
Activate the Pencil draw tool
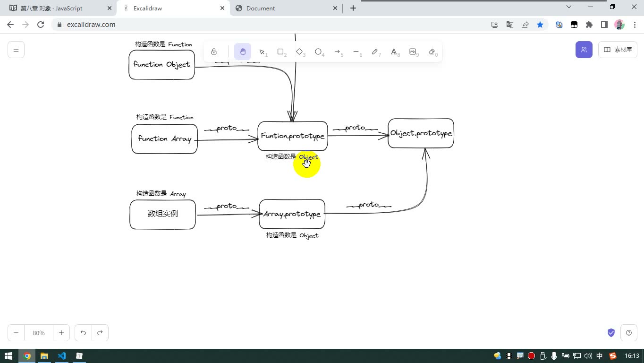click(375, 52)
